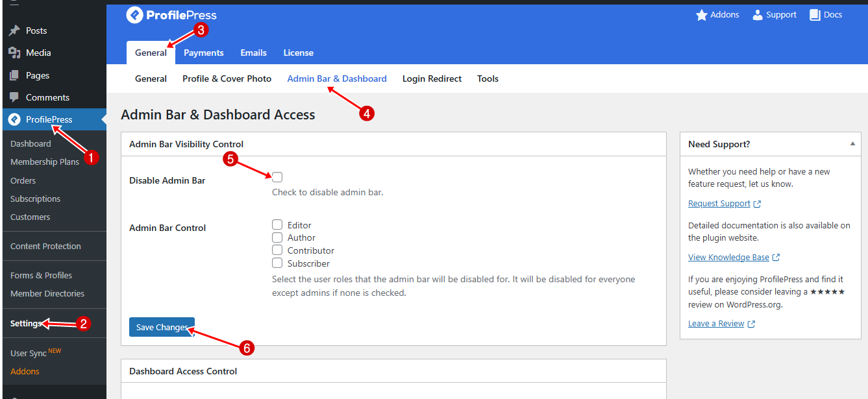Screen dimensions: 868x399
Task: Open the Docs book icon
Action: 815,15
